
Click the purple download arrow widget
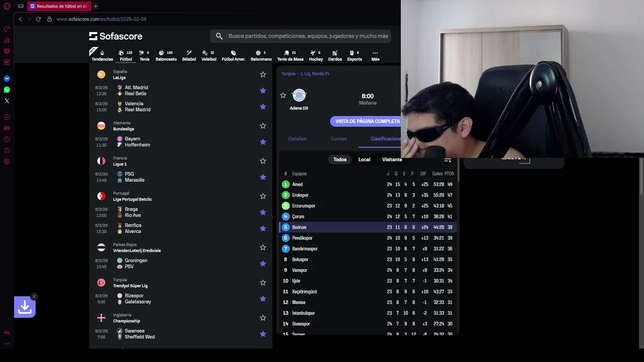(25, 307)
